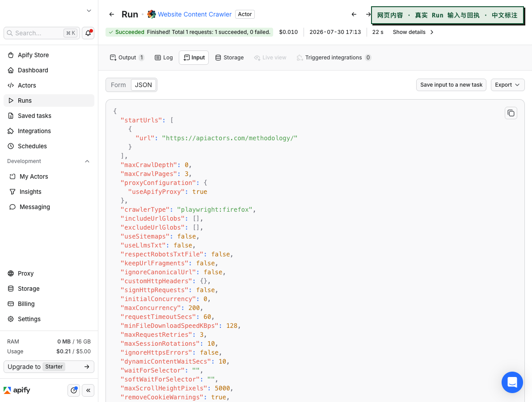This screenshot has width=532, height=402.
Task: Click Upgrade to Starter button
Action: point(49,367)
